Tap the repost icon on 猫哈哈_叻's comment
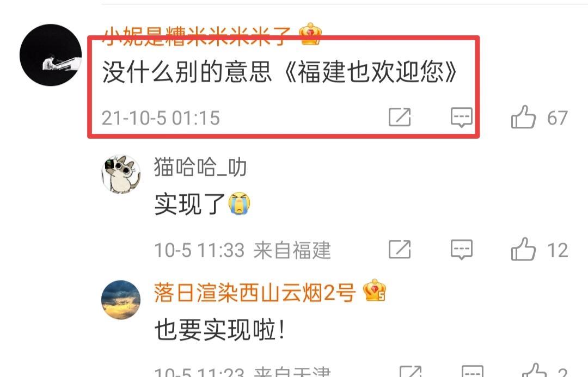 pos(400,249)
